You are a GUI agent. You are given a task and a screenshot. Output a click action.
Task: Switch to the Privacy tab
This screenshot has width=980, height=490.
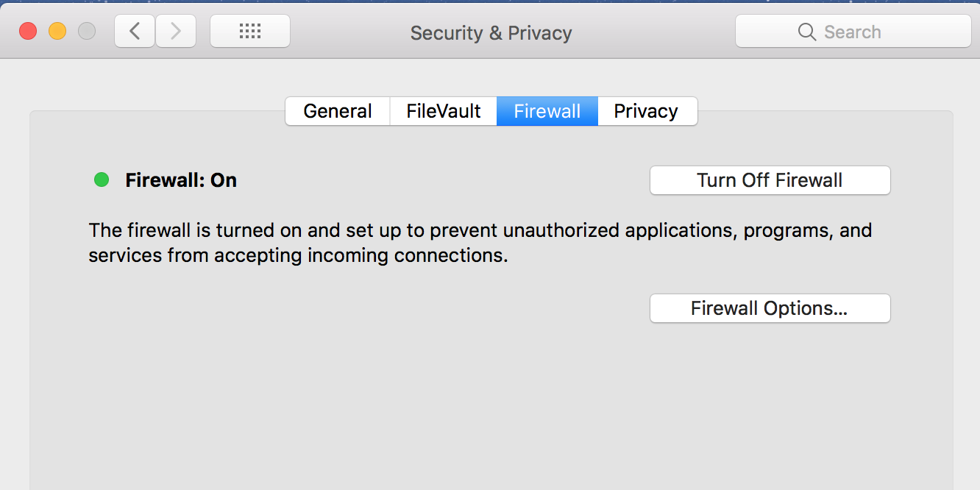(x=647, y=111)
